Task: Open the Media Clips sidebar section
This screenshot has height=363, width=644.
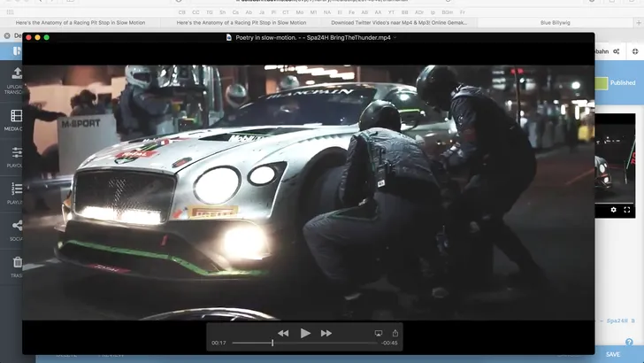Action: [x=16, y=119]
